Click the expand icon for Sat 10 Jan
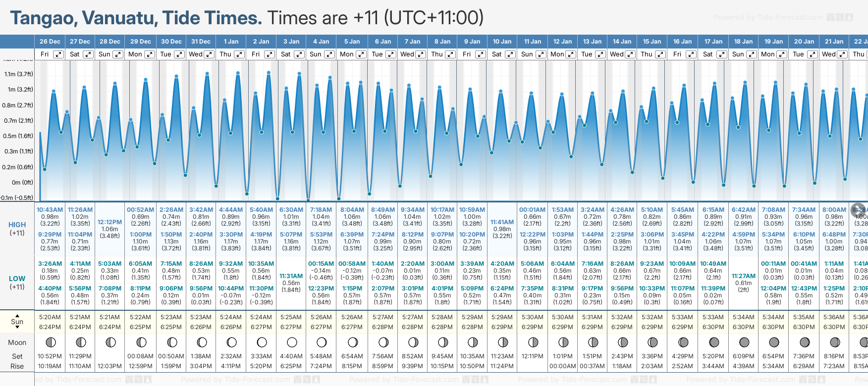 point(510,54)
